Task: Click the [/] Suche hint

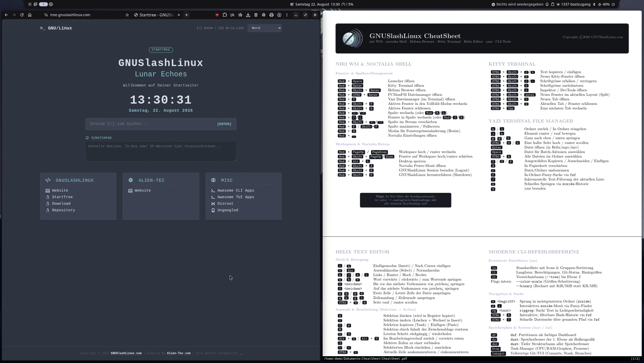Action: tap(205, 28)
